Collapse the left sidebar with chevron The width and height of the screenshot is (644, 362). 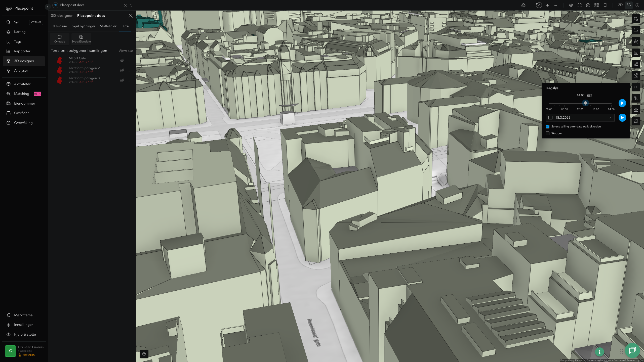pos(48,7)
